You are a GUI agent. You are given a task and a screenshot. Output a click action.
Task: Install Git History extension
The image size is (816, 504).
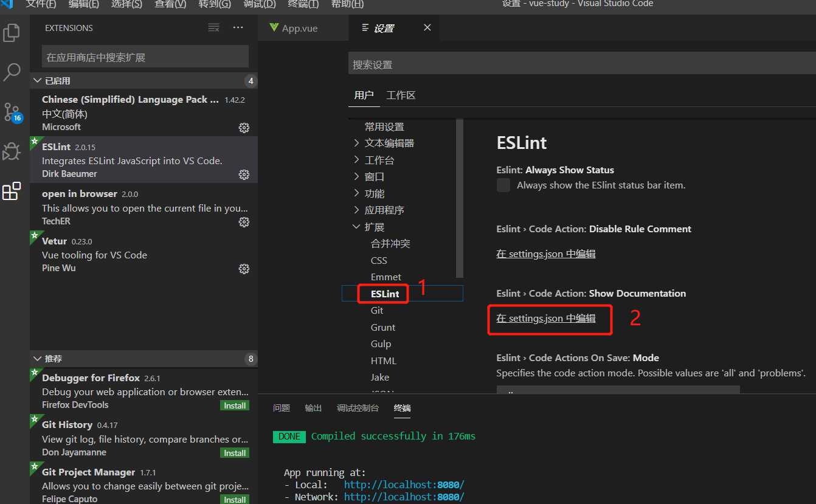[x=235, y=453]
